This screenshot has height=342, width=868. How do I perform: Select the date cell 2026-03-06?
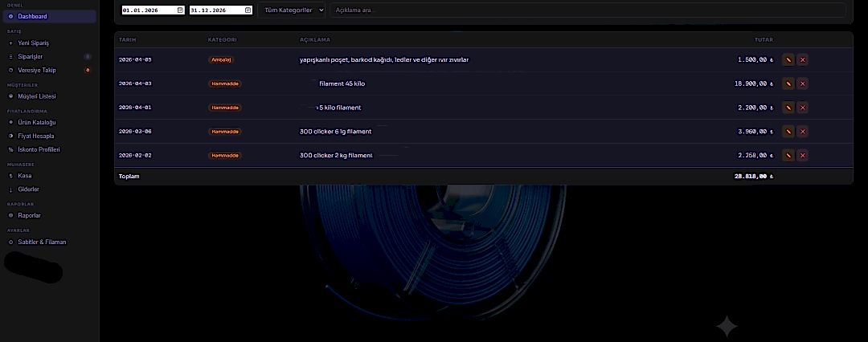pos(135,131)
